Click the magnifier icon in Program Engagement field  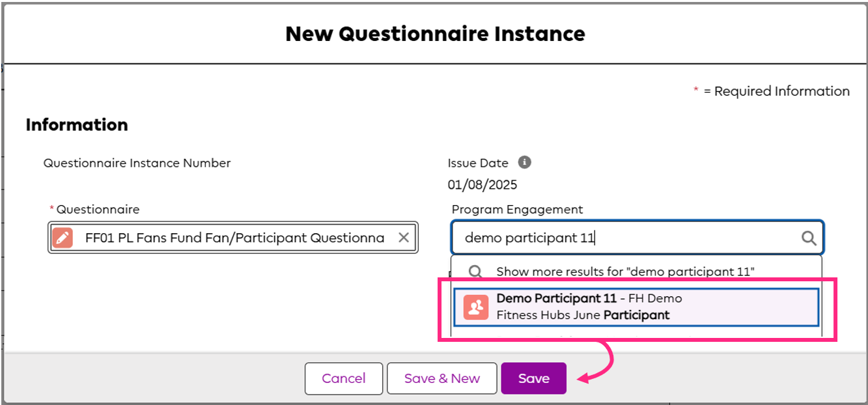[x=809, y=237]
